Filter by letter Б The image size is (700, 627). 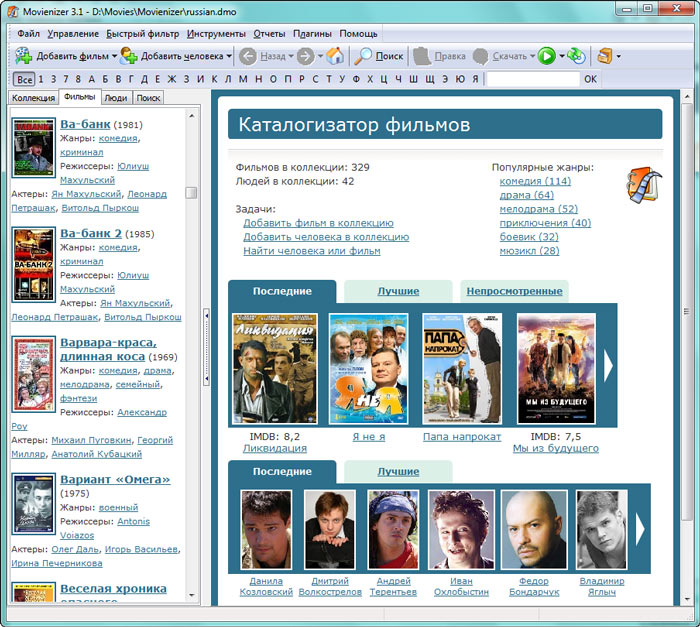point(105,79)
